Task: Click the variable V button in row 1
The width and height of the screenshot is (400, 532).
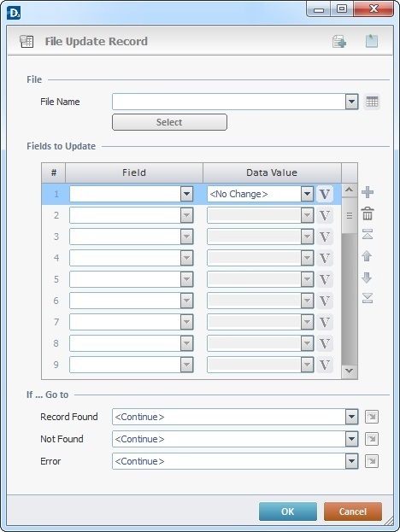Action: 325,194
